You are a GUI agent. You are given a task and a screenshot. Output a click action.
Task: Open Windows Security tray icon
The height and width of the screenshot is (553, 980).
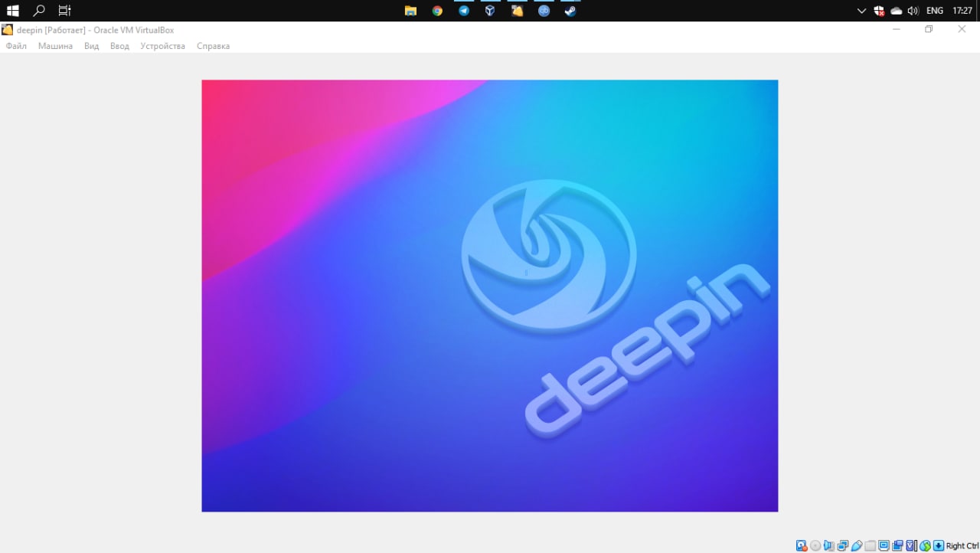[x=879, y=11]
